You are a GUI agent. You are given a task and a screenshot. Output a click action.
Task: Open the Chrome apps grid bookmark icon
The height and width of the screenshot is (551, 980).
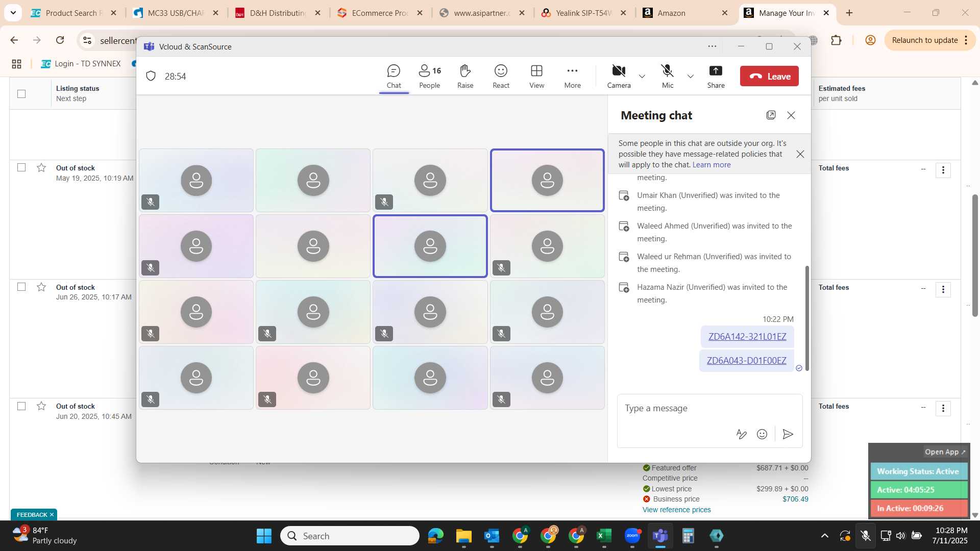click(x=16, y=64)
